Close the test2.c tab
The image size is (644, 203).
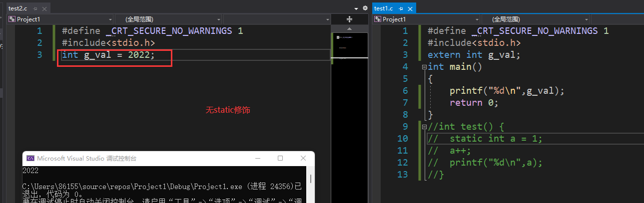[43, 8]
